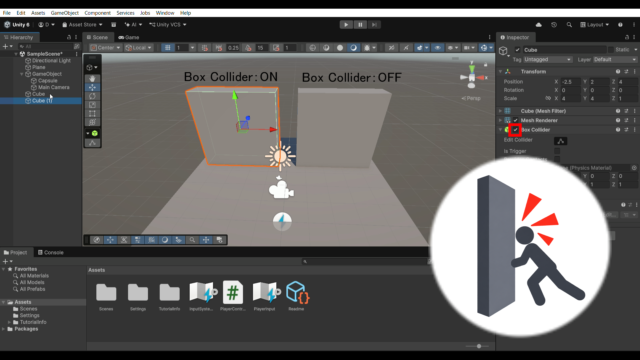This screenshot has width=640, height=360.
Task: Click the Pause button
Action: 360,24
